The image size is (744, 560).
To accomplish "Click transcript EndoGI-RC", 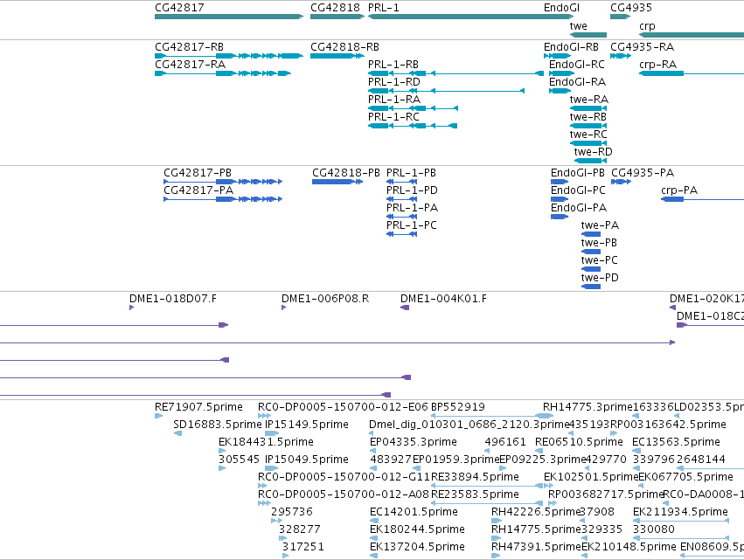I will [x=561, y=73].
